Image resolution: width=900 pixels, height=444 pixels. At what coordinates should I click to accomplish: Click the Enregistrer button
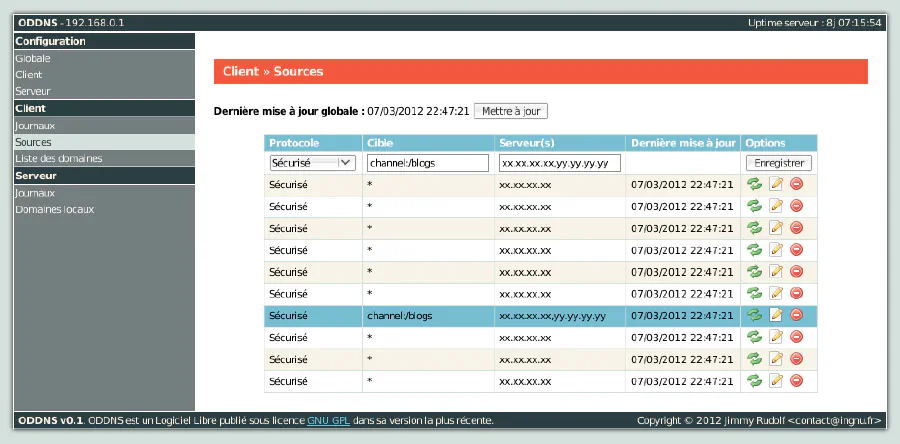[778, 162]
